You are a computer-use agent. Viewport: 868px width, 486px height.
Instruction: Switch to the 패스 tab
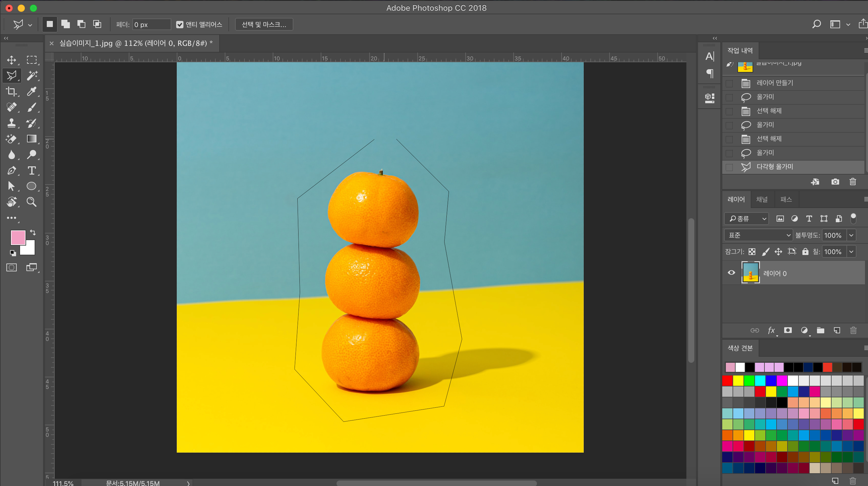pyautogui.click(x=786, y=199)
